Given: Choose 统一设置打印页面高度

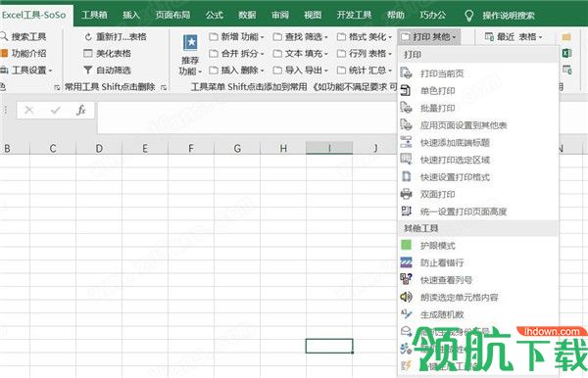Looking at the screenshot, I should click(478, 212).
